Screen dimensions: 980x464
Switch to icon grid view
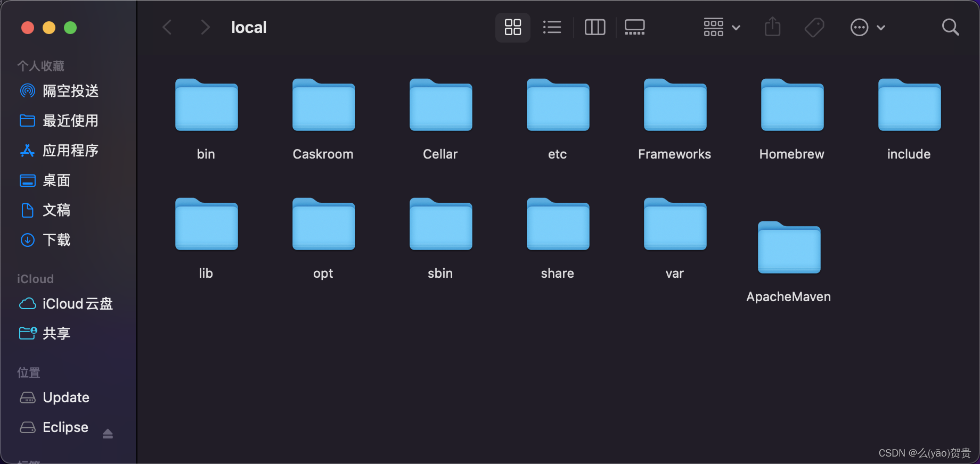click(512, 27)
